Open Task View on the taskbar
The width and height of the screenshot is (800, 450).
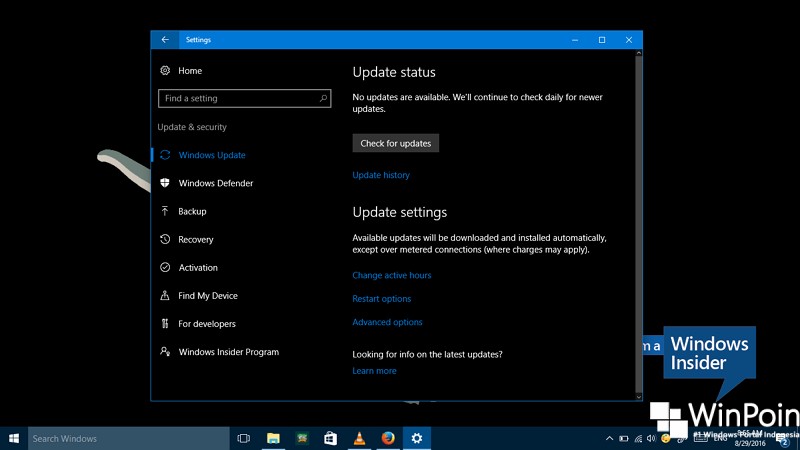click(x=244, y=438)
